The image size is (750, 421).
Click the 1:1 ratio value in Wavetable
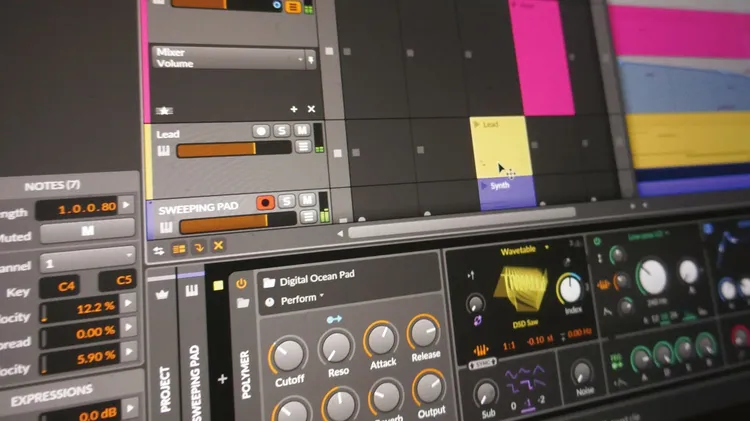pos(508,345)
